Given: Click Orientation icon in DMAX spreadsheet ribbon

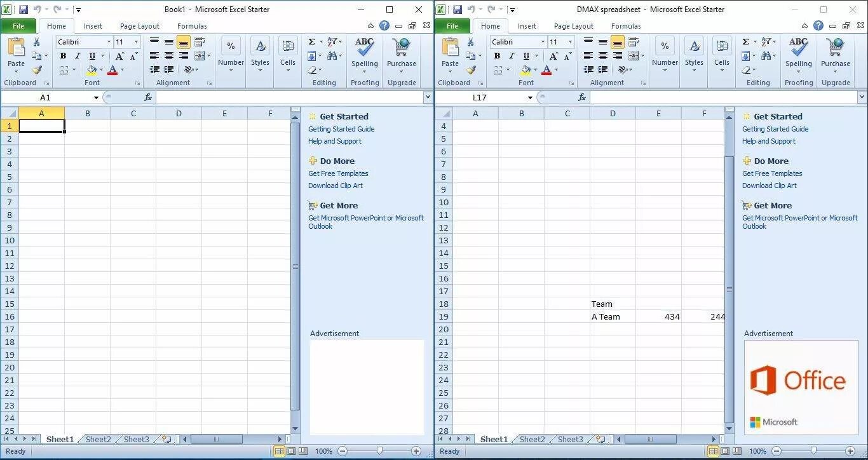Looking at the screenshot, I should pyautogui.click(x=623, y=70).
